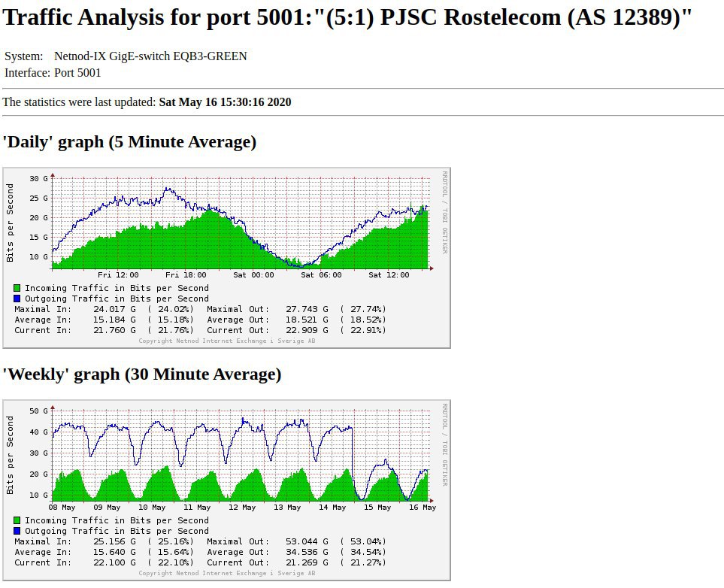Click the Sat 06:00 axis label on Daily graph
724x588 pixels.
321,275
